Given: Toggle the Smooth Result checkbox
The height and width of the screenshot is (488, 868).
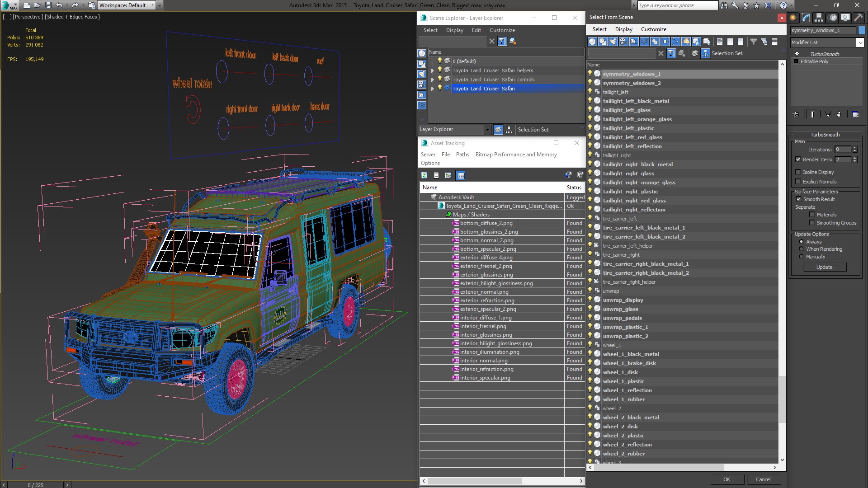Looking at the screenshot, I should tap(798, 199).
